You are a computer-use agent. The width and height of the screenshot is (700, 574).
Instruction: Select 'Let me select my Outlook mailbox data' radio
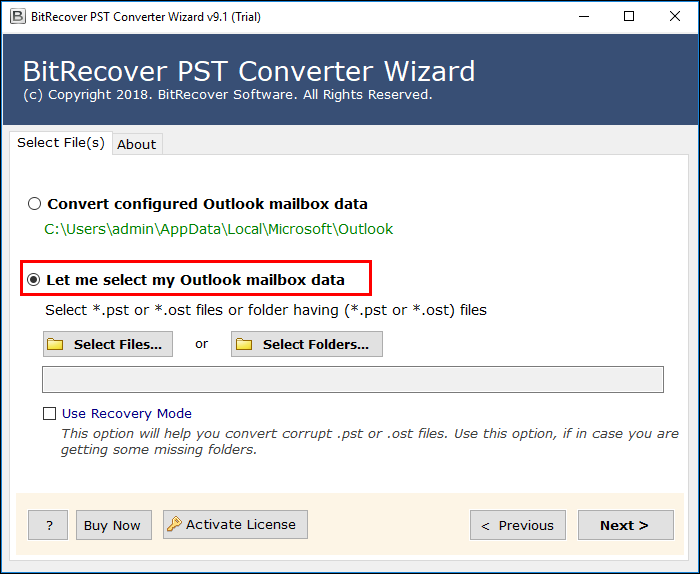33,280
